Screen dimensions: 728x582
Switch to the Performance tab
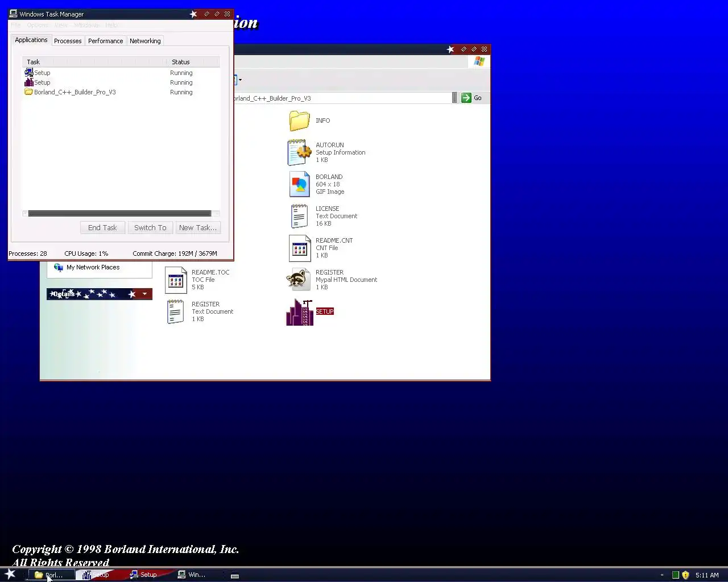(x=105, y=41)
